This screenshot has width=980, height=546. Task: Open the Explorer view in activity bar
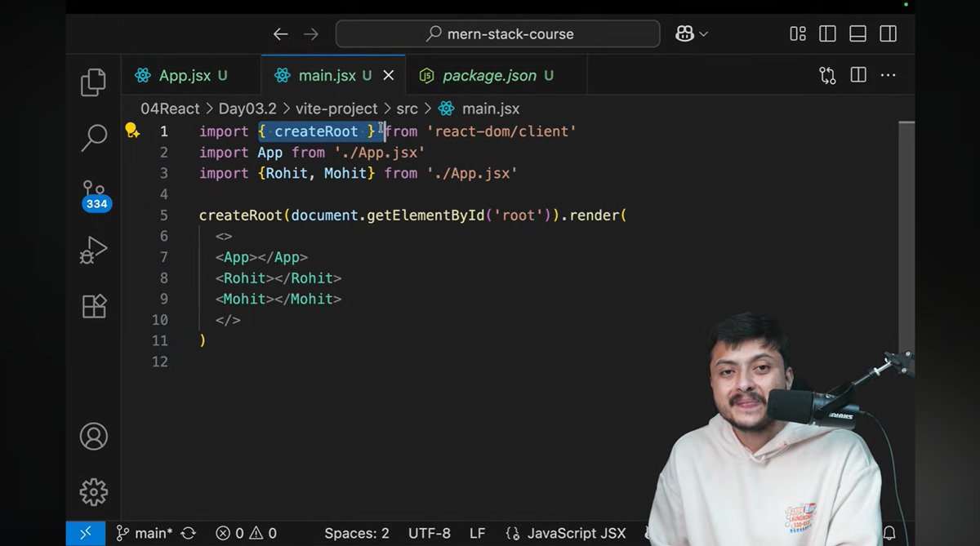pos(94,82)
